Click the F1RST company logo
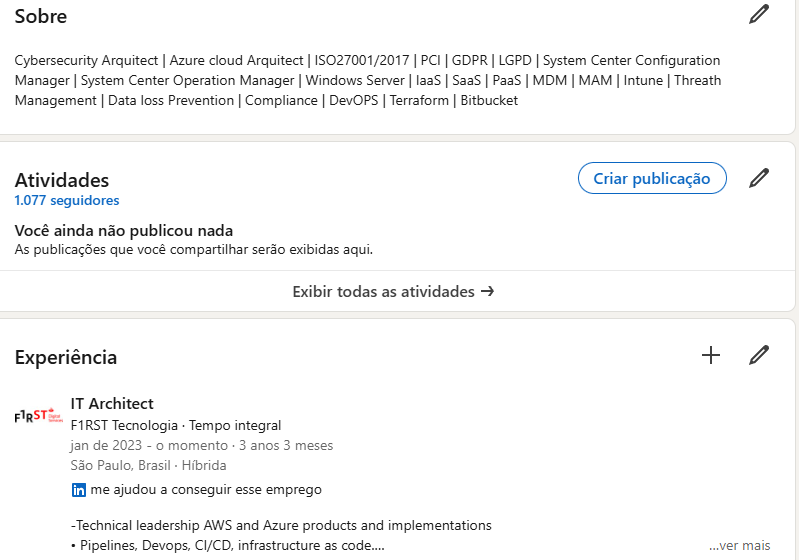 (x=39, y=416)
